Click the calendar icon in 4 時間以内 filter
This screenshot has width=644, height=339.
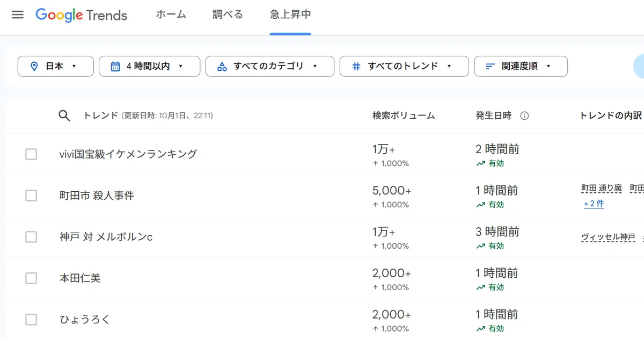pos(115,66)
